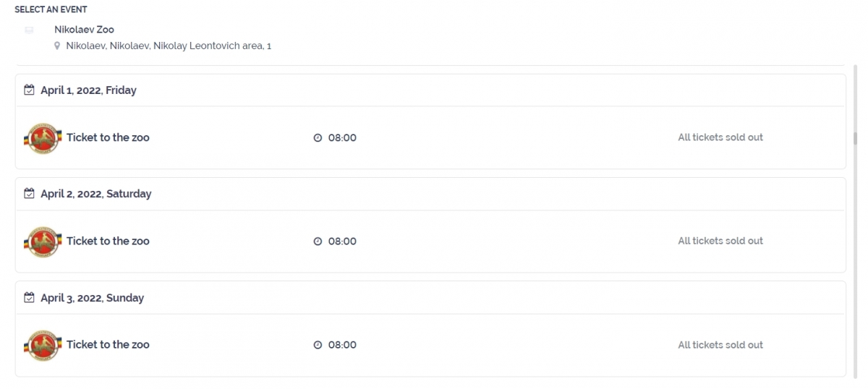Click the clock icon in Saturday's event row
Image resolution: width=868 pixels, height=389 pixels.
318,241
